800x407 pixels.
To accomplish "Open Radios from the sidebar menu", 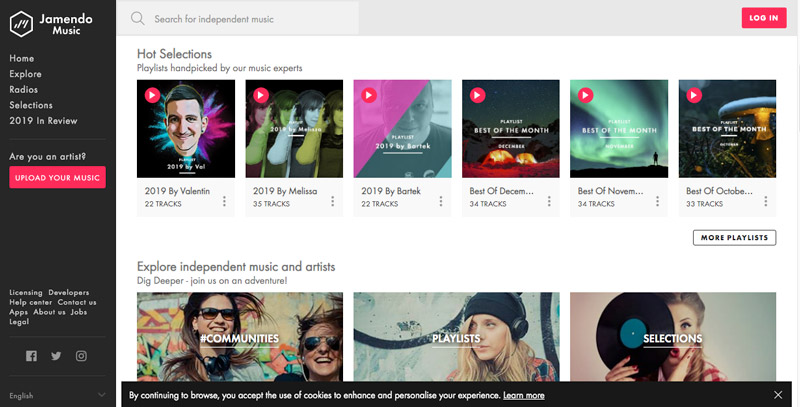I will 24,89.
